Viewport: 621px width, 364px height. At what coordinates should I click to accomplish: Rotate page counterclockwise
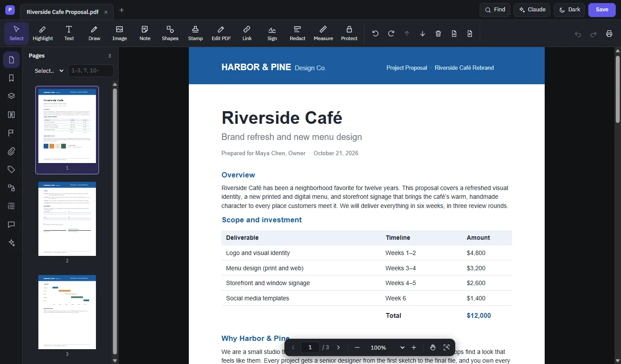[375, 34]
